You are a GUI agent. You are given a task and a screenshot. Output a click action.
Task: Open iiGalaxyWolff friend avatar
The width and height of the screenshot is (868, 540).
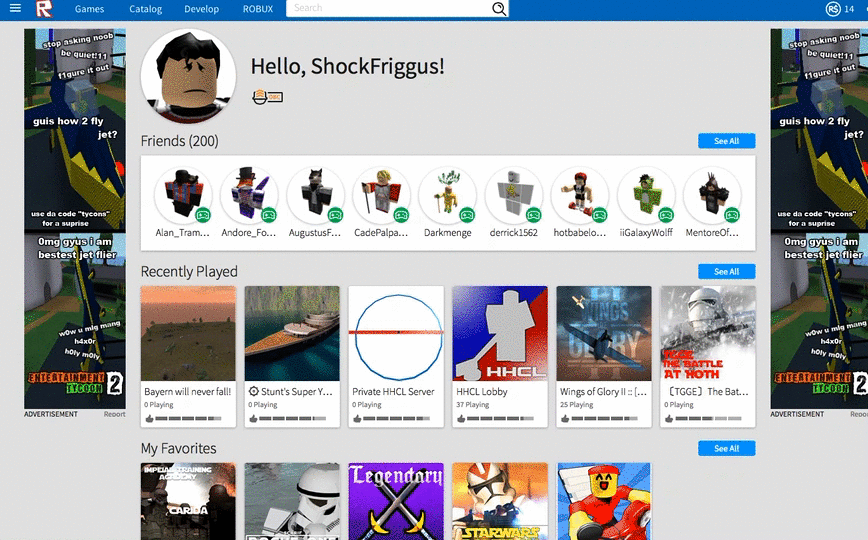coord(646,195)
